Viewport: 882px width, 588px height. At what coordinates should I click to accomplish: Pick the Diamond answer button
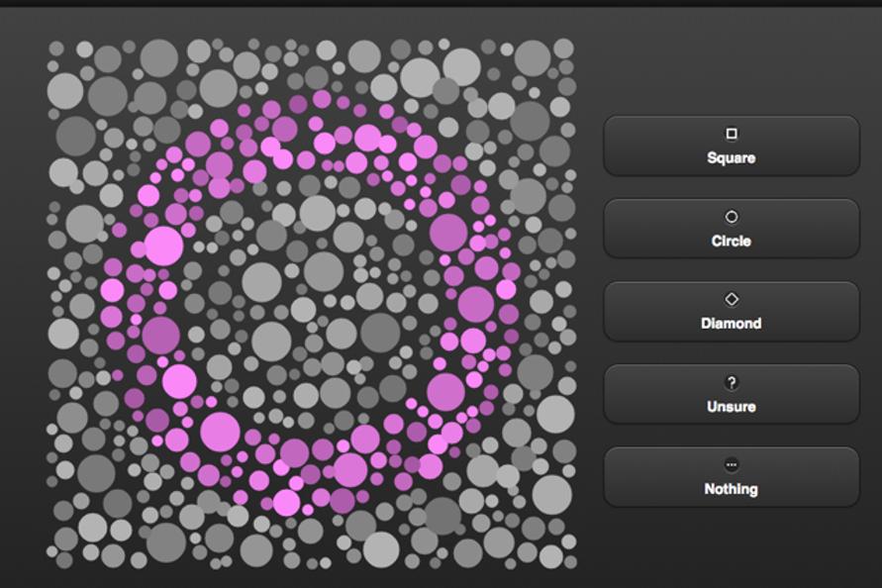(x=732, y=312)
